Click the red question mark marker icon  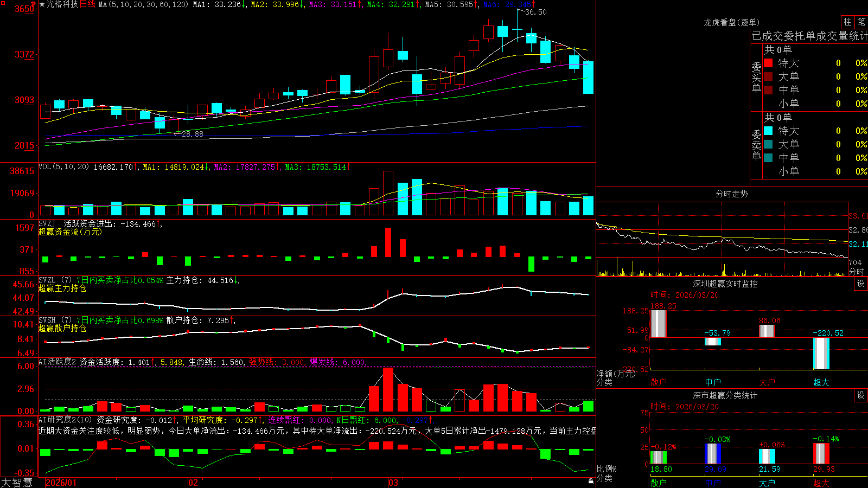(34, 4)
